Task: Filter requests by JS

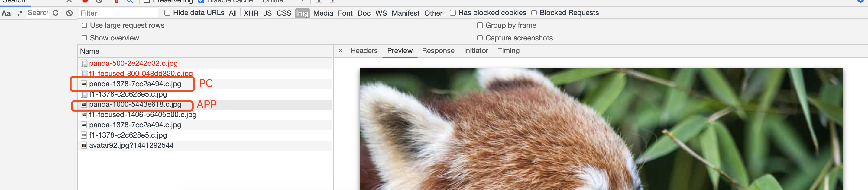Action: point(267,13)
